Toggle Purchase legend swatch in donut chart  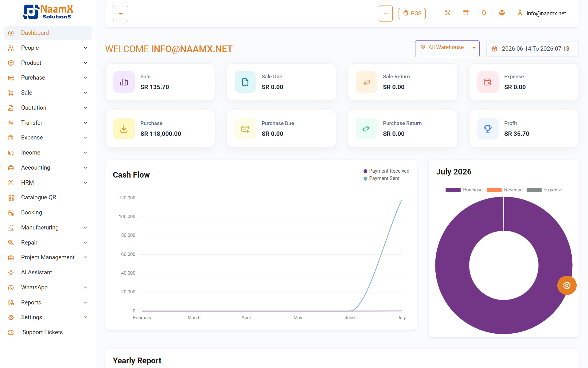pos(453,190)
